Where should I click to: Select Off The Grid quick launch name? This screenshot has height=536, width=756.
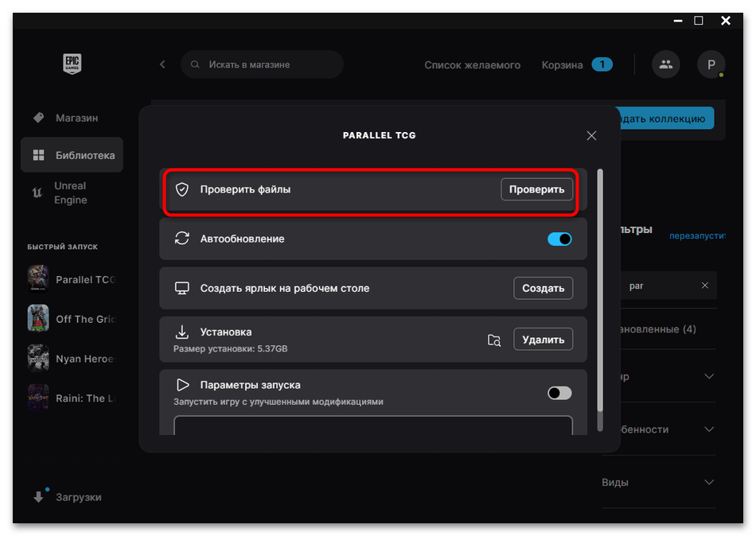(x=85, y=319)
